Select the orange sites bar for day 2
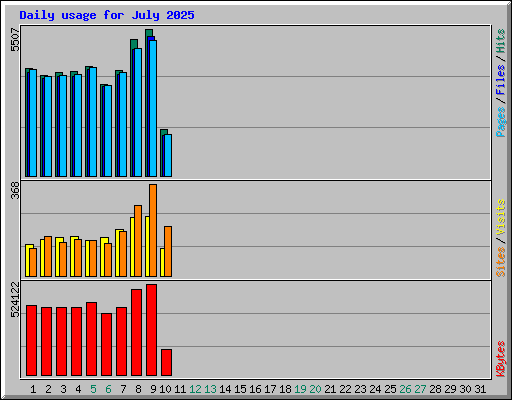The image size is (512, 400). tap(48, 256)
